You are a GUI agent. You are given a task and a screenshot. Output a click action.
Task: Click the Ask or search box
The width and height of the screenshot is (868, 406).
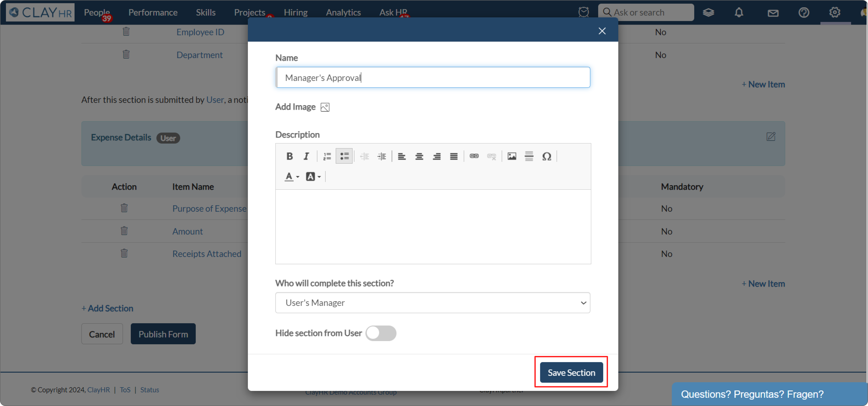(646, 12)
